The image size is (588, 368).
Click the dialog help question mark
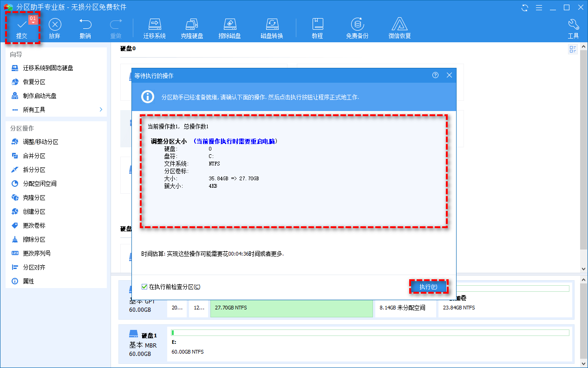coord(435,75)
